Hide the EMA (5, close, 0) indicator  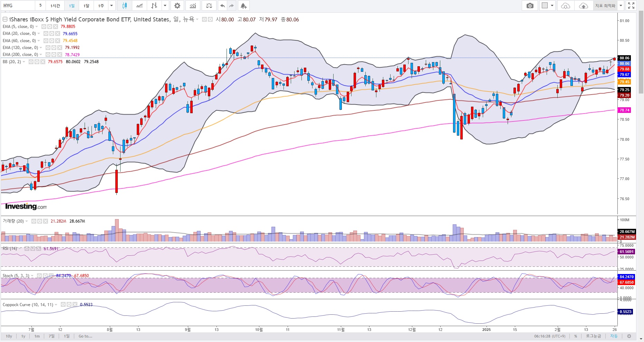(44, 27)
